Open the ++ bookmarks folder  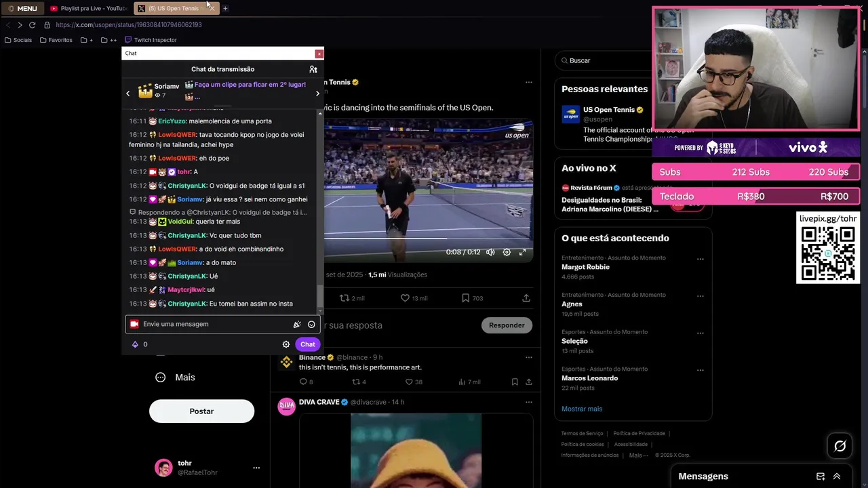(108, 40)
